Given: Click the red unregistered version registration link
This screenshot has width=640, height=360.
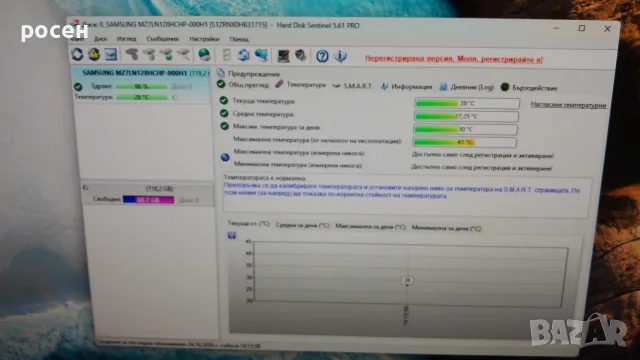Looking at the screenshot, I should pos(454,59).
